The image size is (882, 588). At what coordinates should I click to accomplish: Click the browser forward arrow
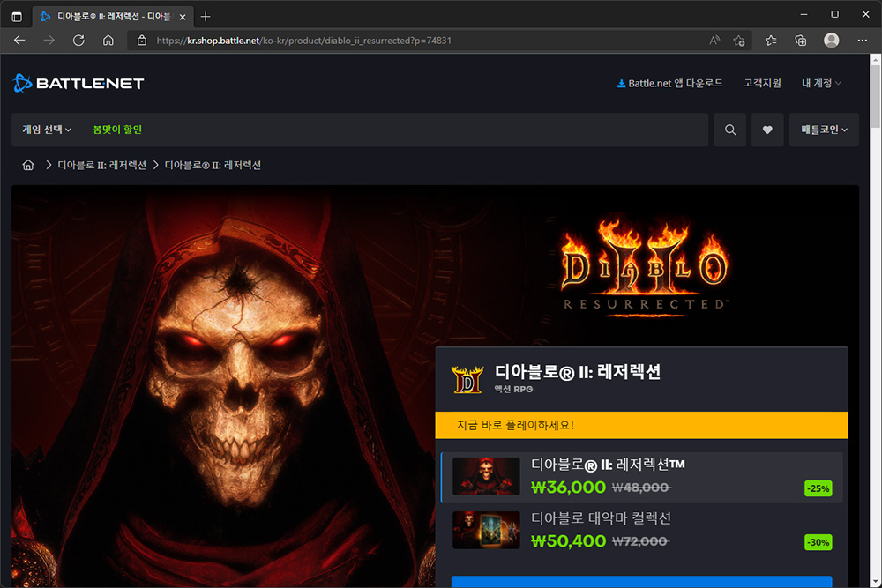coord(49,41)
